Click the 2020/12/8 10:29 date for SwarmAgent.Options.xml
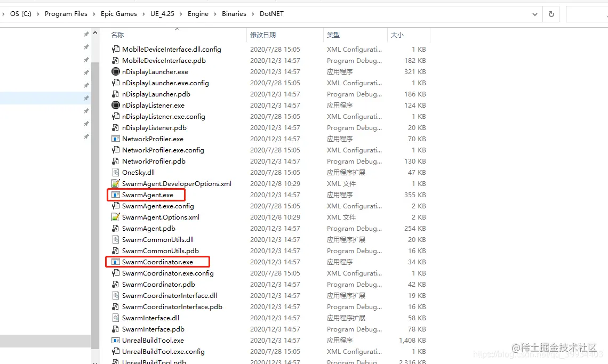The height and width of the screenshot is (364, 608). tap(275, 217)
